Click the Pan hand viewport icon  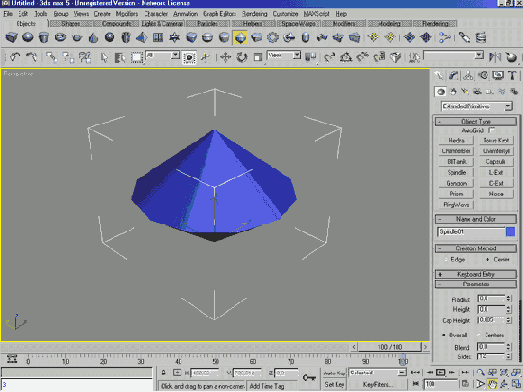[x=493, y=384]
